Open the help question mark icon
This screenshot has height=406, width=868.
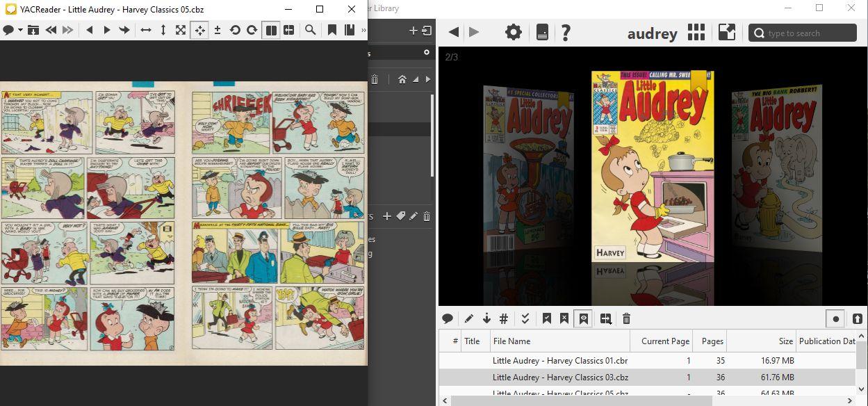coord(566,32)
